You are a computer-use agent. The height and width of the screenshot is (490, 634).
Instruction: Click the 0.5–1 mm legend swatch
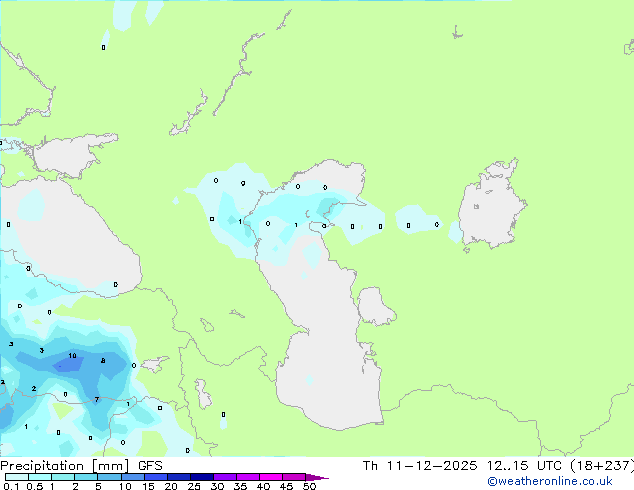point(40,477)
